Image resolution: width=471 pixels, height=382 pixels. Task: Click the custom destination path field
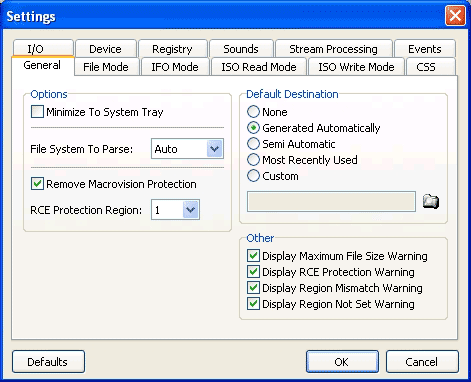pos(331,201)
